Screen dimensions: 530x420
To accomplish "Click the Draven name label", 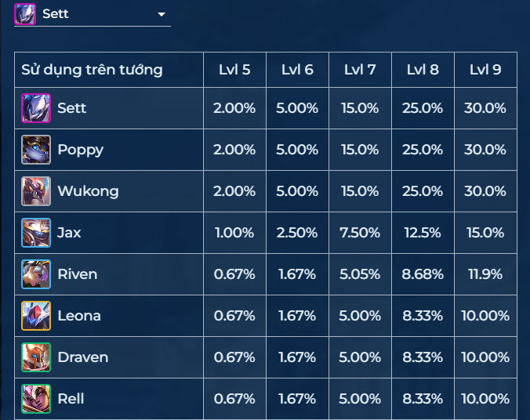I will 83,357.
